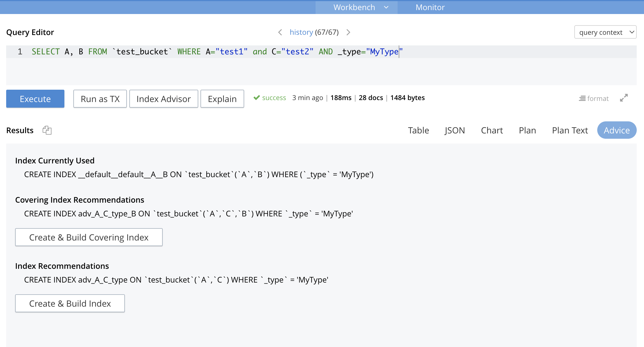Expand the Workbench menu chevron
Viewport: 644px width, 347px height.
coord(386,7)
